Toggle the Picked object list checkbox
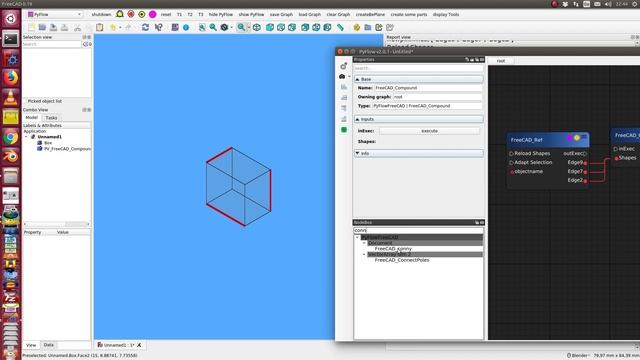640x360 pixels. pos(25,101)
